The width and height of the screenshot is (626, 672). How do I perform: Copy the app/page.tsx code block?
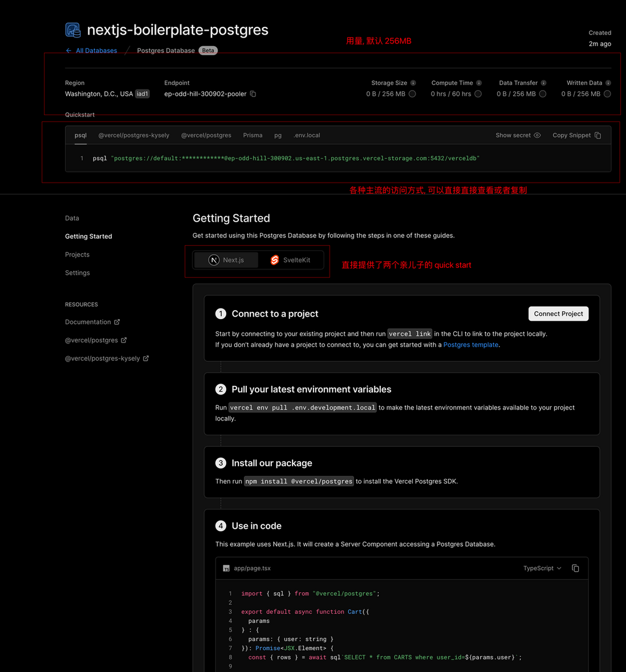(575, 568)
